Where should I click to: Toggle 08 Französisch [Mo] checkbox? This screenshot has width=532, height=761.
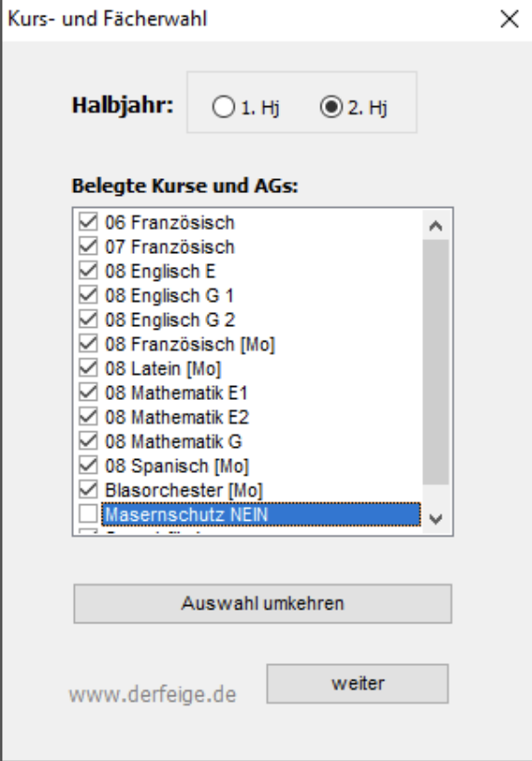(88, 344)
